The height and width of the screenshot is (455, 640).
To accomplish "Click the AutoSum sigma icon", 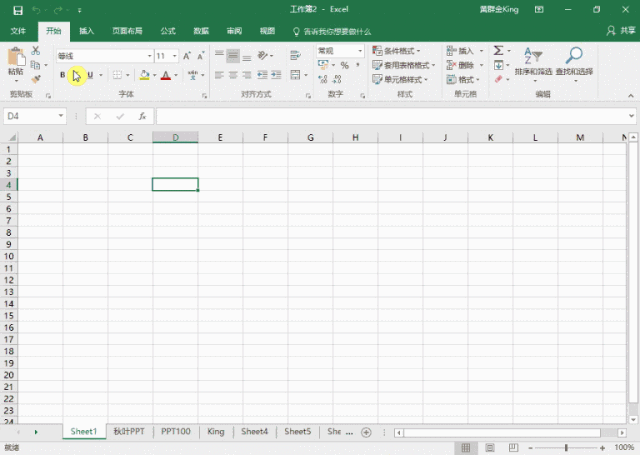I will pos(498,51).
